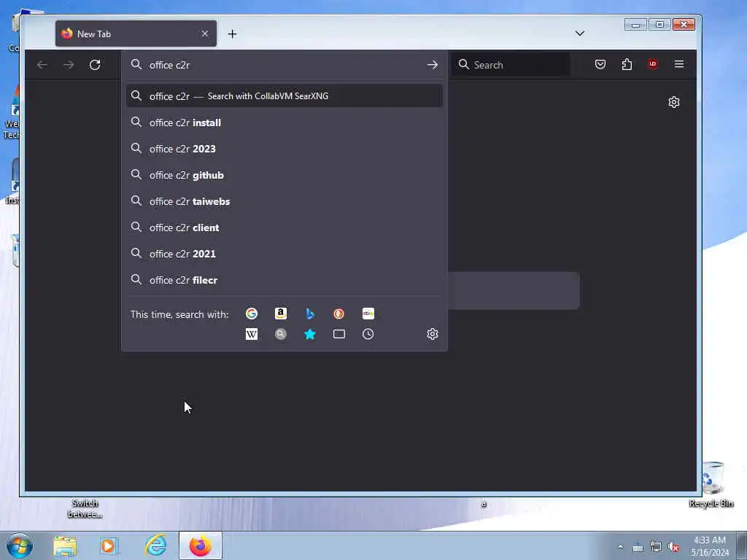Expand the list all tabs chevron
This screenshot has width=747, height=560.
pos(580,34)
